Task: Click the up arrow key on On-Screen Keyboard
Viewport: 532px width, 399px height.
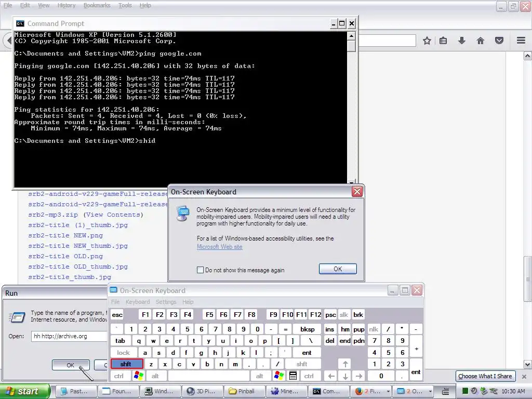Action: pos(345,364)
